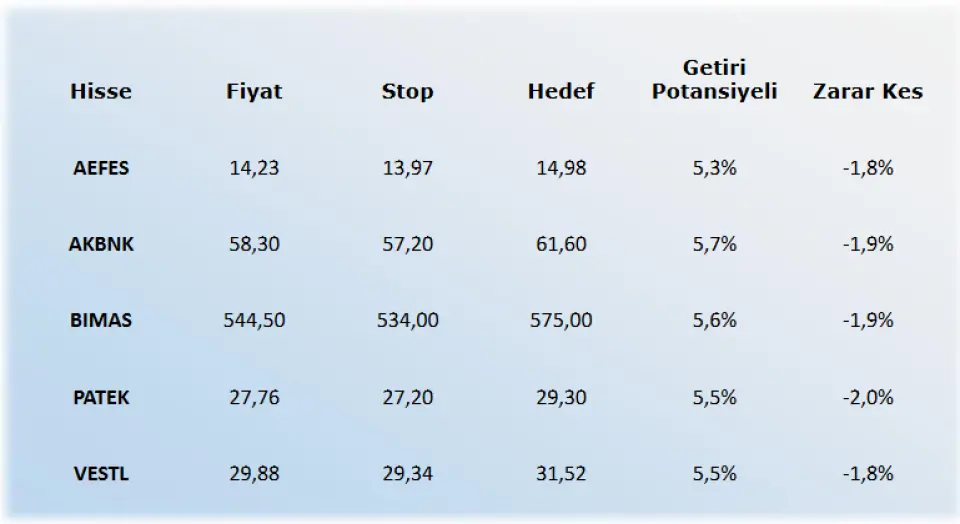The width and height of the screenshot is (960, 524).
Task: Click the Fiyat column header
Action: click(254, 92)
